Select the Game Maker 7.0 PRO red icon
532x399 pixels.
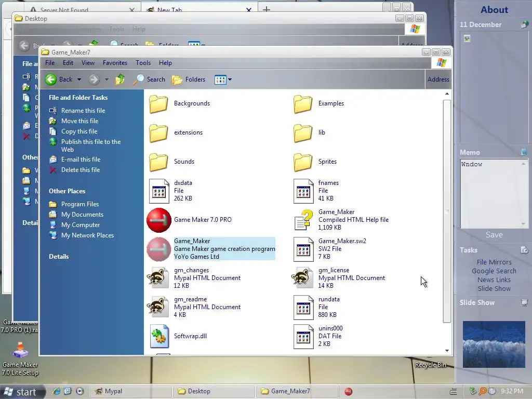coord(159,220)
